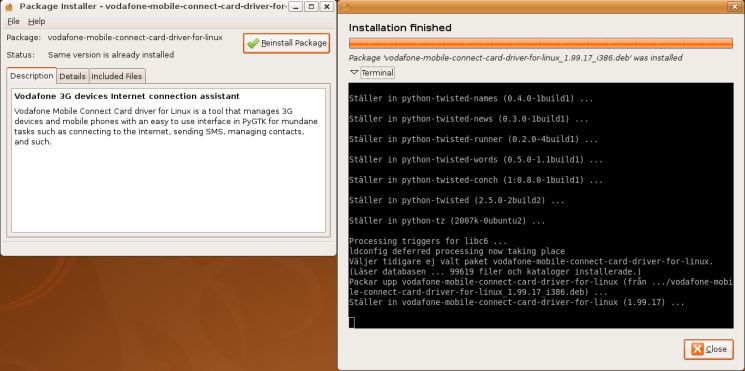Click status text 'Same version is already installed'
Viewport: 745px width, 371px height.
[111, 55]
